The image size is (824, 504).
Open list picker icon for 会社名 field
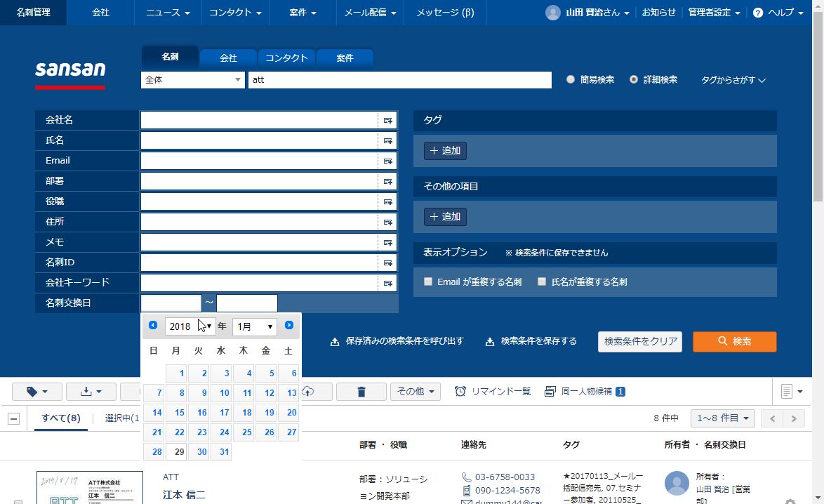click(x=388, y=120)
